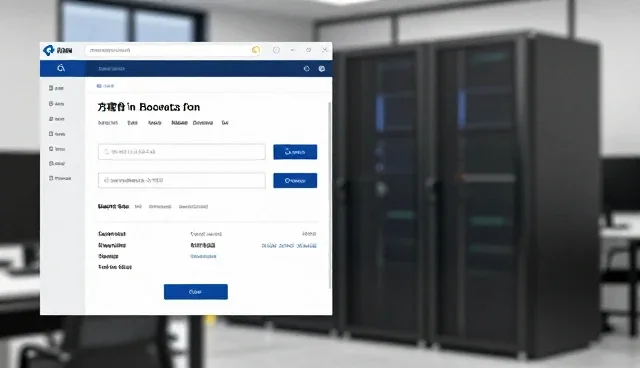The width and height of the screenshot is (640, 368).
Task: Focus the upper search input field
Action: [182, 152]
